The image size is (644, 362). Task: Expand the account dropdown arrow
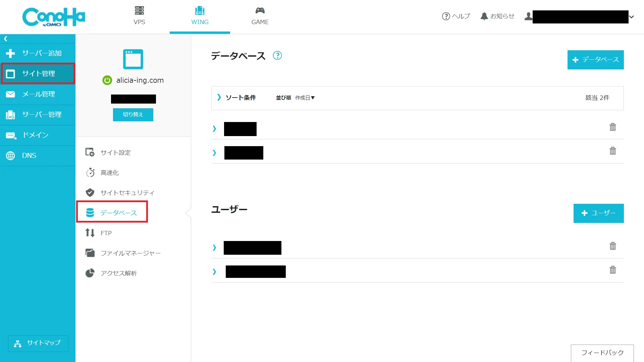pos(631,17)
